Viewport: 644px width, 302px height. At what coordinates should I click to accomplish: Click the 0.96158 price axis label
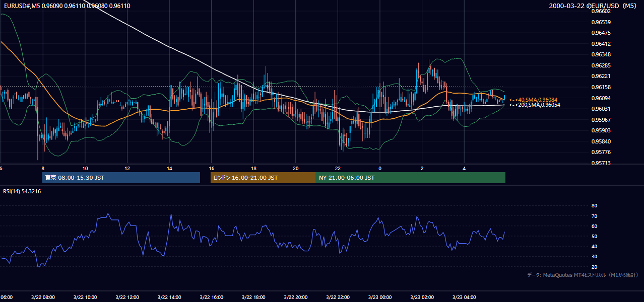click(601, 87)
